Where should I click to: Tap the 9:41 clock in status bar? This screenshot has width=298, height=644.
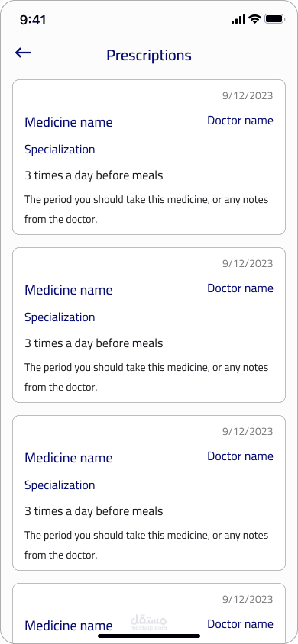click(x=33, y=20)
